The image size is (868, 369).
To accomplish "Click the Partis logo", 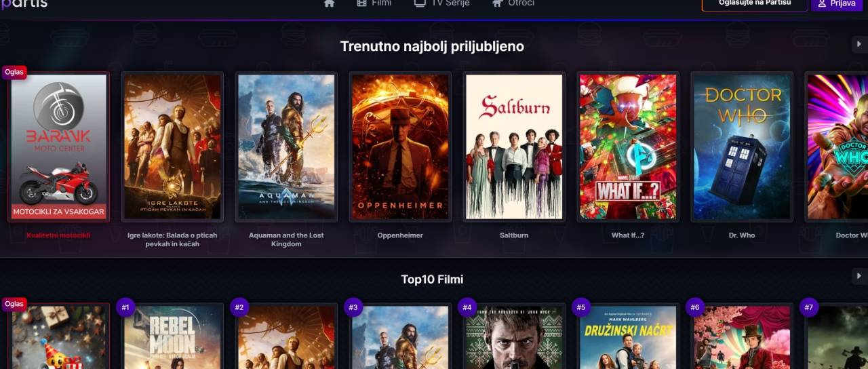I will 24,3.
